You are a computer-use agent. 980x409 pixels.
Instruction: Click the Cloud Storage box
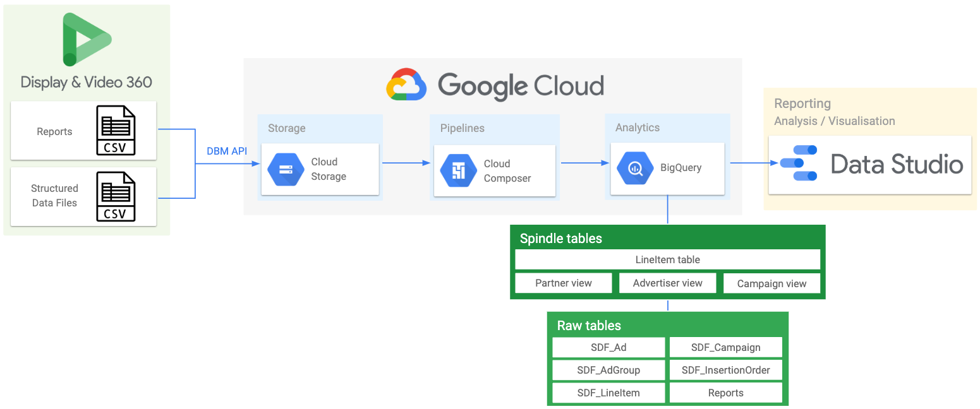point(320,169)
